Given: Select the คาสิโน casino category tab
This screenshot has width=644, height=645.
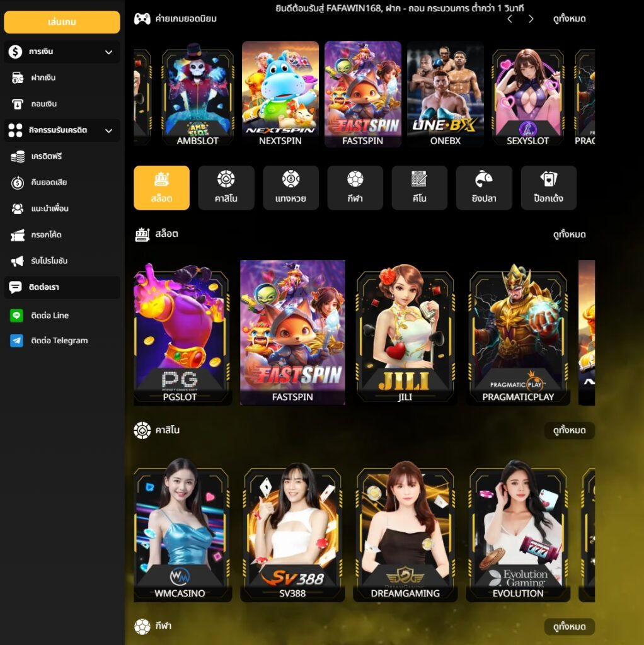Looking at the screenshot, I should coord(226,188).
